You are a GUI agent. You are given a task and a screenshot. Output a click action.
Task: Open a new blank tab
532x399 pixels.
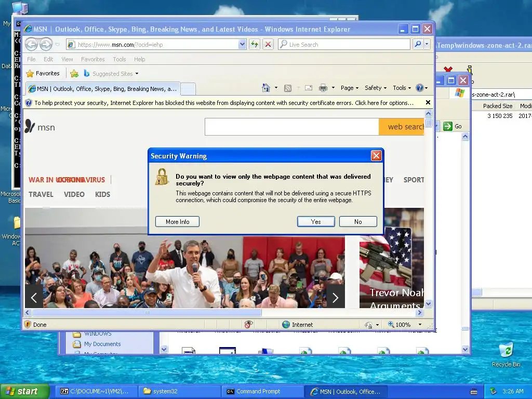point(188,89)
